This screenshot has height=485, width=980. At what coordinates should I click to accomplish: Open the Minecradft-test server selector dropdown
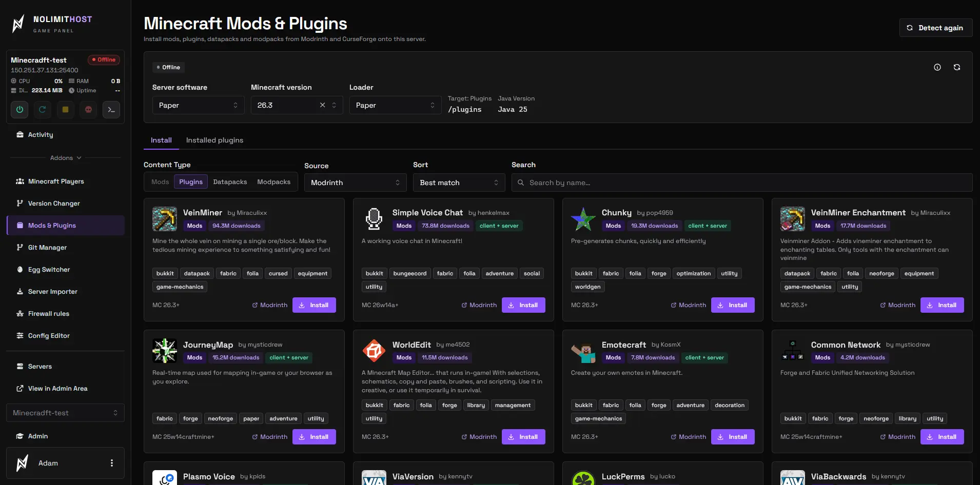[65, 413]
